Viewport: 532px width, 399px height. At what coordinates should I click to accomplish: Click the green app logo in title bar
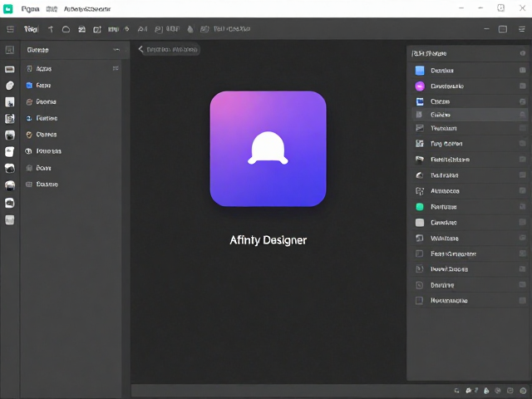tap(7, 9)
